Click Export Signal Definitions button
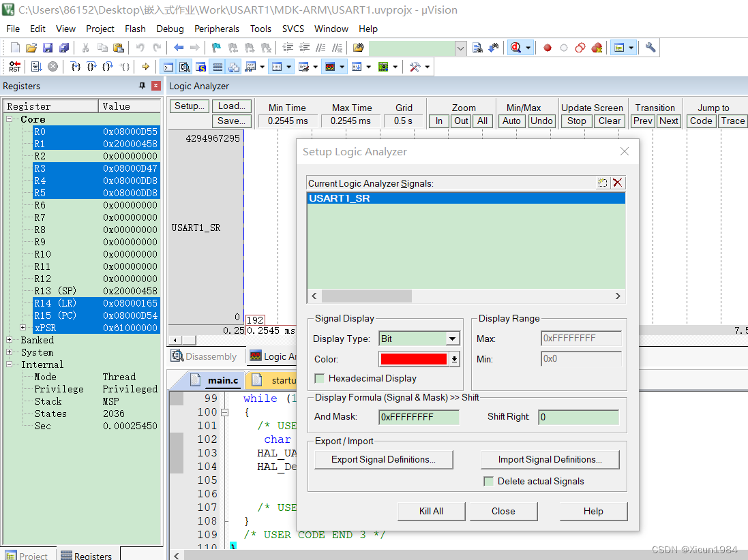Viewport: 748px width, 560px height. pyautogui.click(x=383, y=459)
